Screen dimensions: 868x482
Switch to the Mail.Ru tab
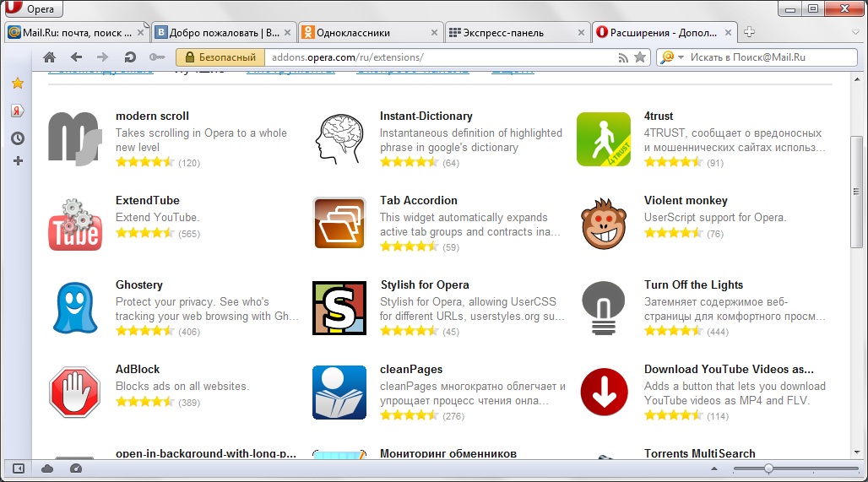(x=76, y=33)
